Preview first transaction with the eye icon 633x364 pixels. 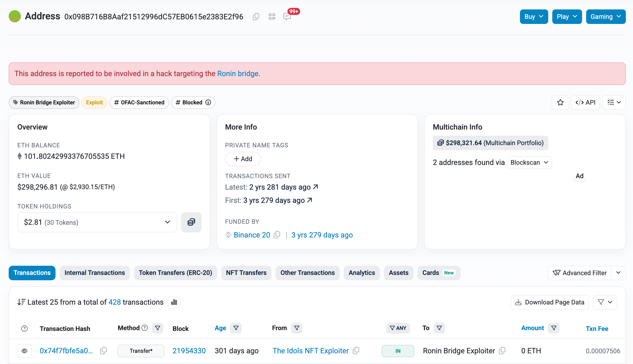pyautogui.click(x=24, y=351)
